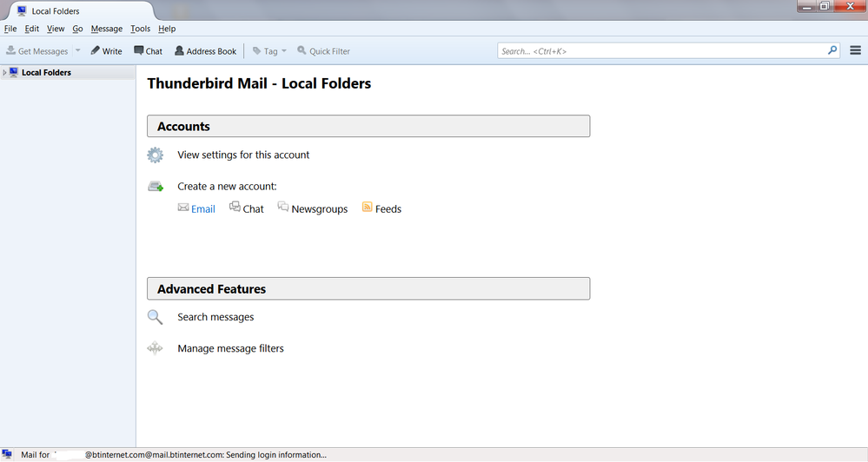The width and height of the screenshot is (868, 462).
Task: Open Chat from the toolbar
Action: tap(148, 51)
